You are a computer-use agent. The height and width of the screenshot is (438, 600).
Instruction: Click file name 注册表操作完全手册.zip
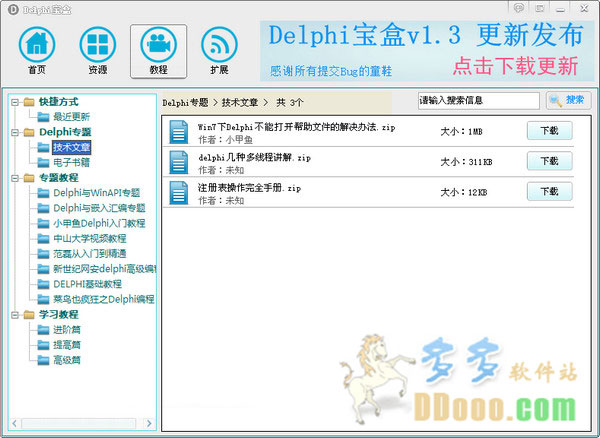(249, 188)
